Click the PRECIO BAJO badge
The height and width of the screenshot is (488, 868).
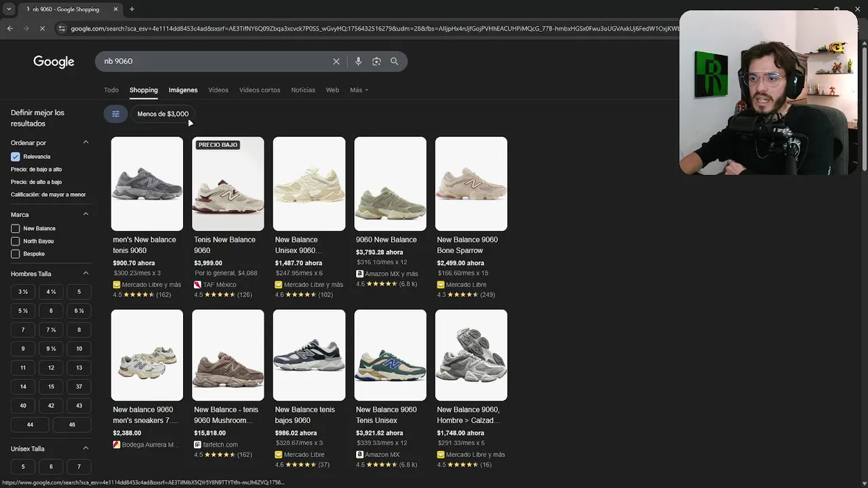coord(218,145)
